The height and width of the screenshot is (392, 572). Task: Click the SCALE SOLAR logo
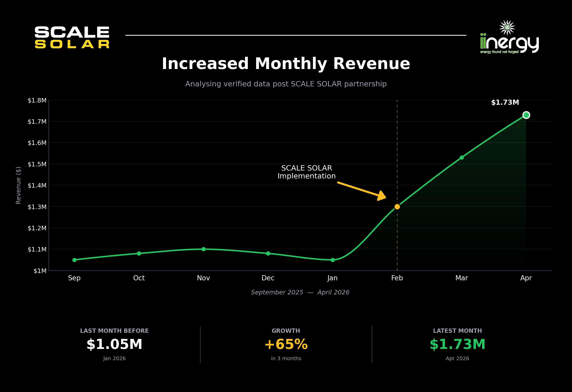click(72, 37)
